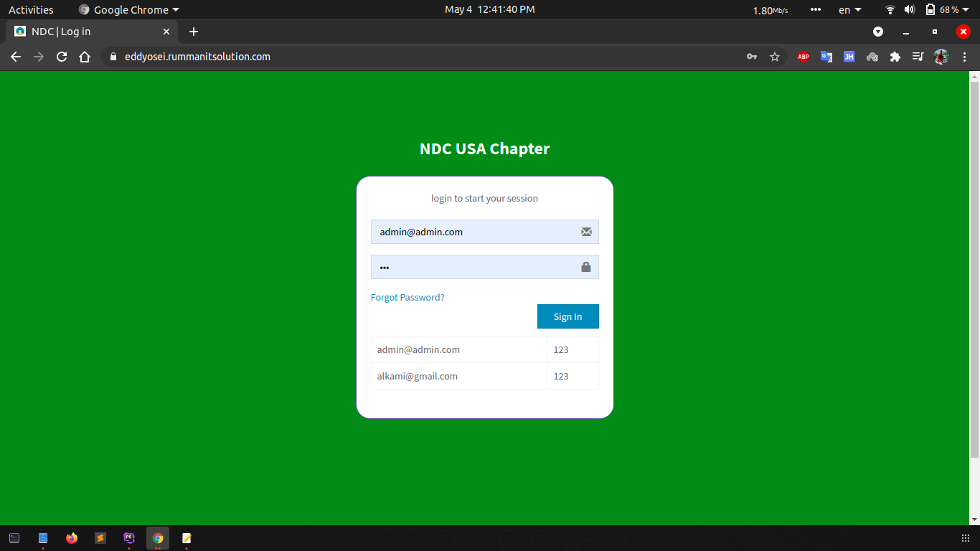Open the Google Translate extension
The image size is (980, 551).
(826, 57)
